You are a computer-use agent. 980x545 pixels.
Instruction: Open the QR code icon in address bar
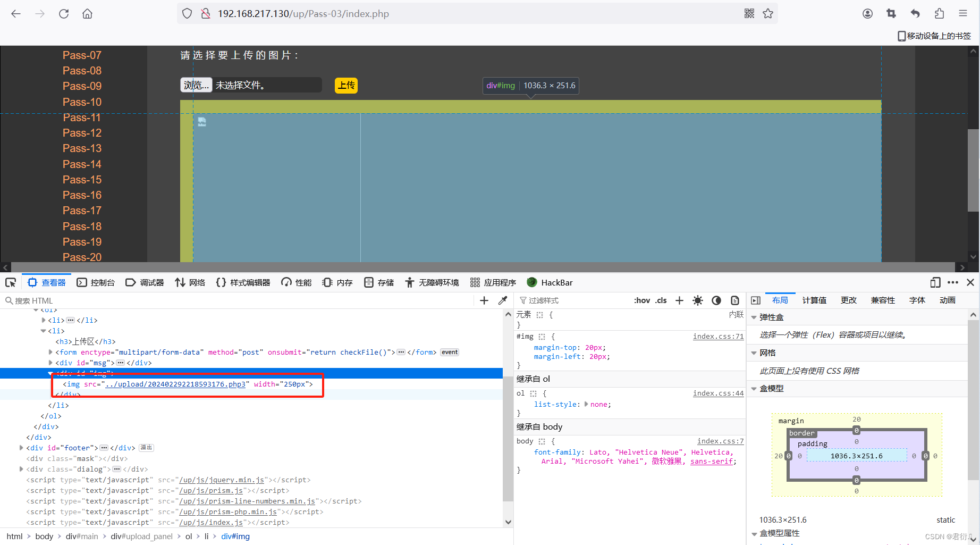click(749, 14)
